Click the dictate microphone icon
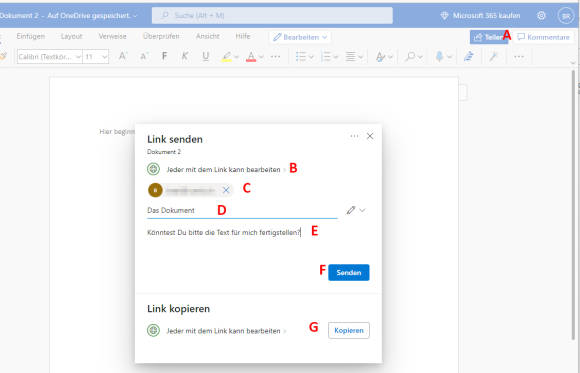 (x=439, y=57)
